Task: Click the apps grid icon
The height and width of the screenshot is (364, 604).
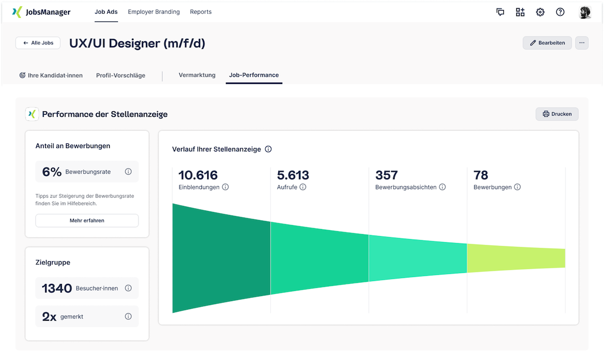Action: 520,12
